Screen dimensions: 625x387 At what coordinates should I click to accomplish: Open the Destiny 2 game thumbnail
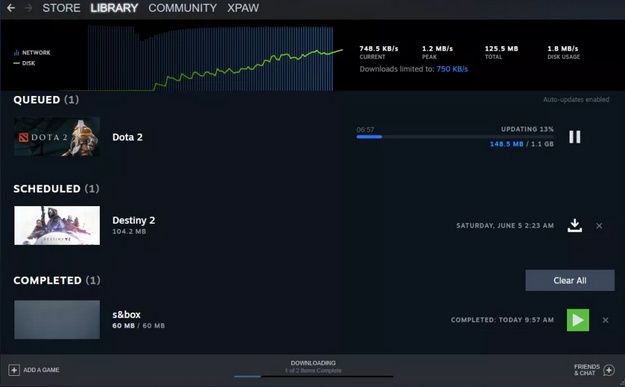(x=57, y=226)
